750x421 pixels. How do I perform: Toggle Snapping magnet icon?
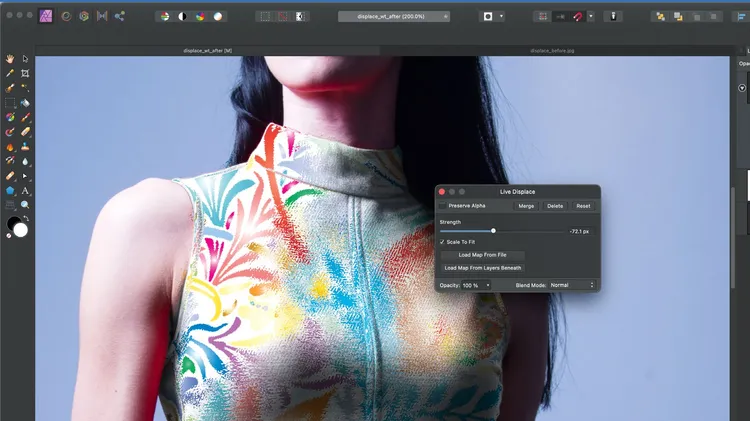pyautogui.click(x=578, y=16)
